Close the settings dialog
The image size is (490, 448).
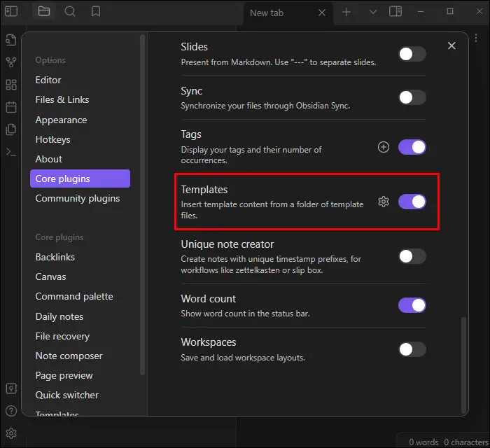451,45
